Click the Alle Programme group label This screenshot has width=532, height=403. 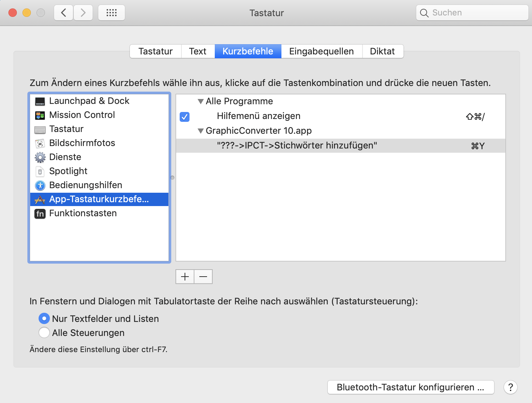click(239, 101)
